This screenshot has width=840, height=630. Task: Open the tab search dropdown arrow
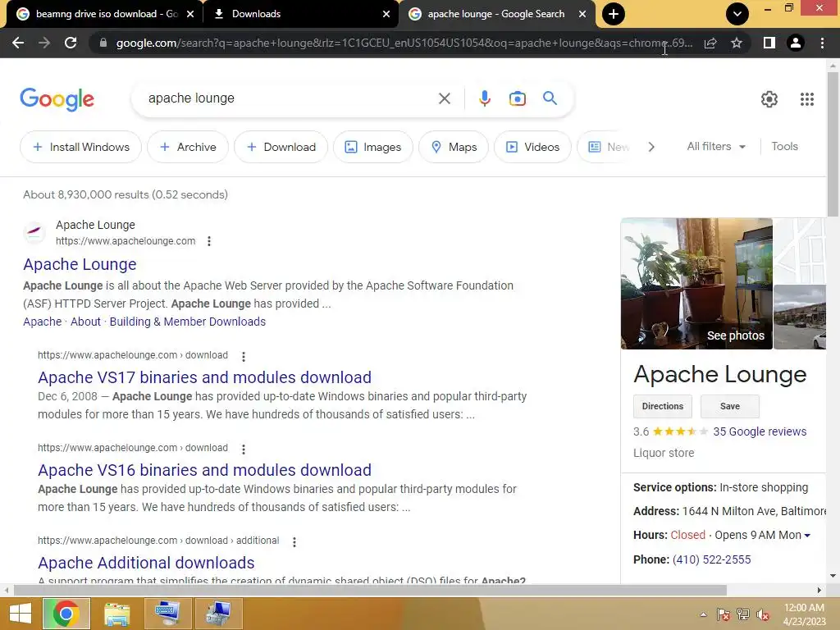[x=737, y=14]
